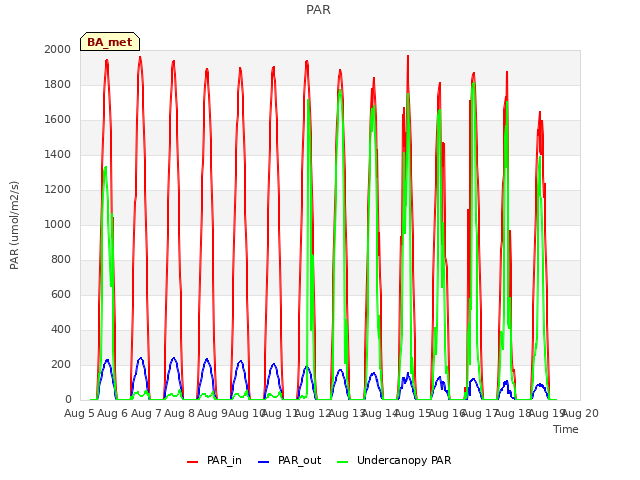The height and width of the screenshot is (480, 640).
Task: Click the red PAR_in legend swatch
Action: (x=192, y=462)
